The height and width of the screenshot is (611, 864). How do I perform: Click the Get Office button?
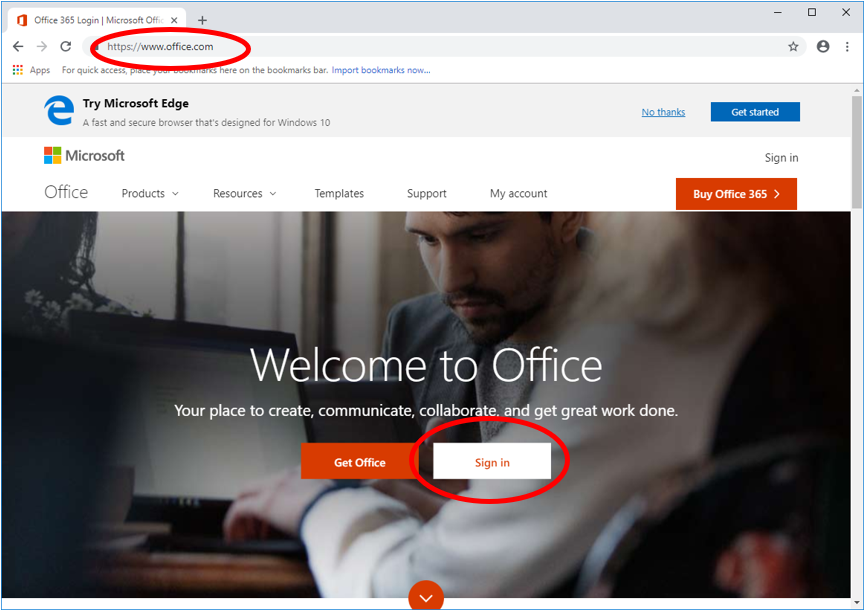(x=360, y=462)
